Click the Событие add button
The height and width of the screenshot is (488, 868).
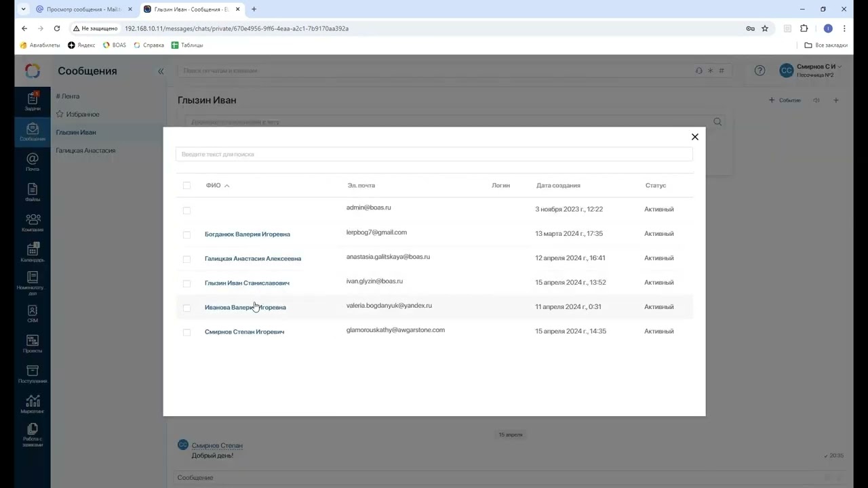(x=785, y=100)
